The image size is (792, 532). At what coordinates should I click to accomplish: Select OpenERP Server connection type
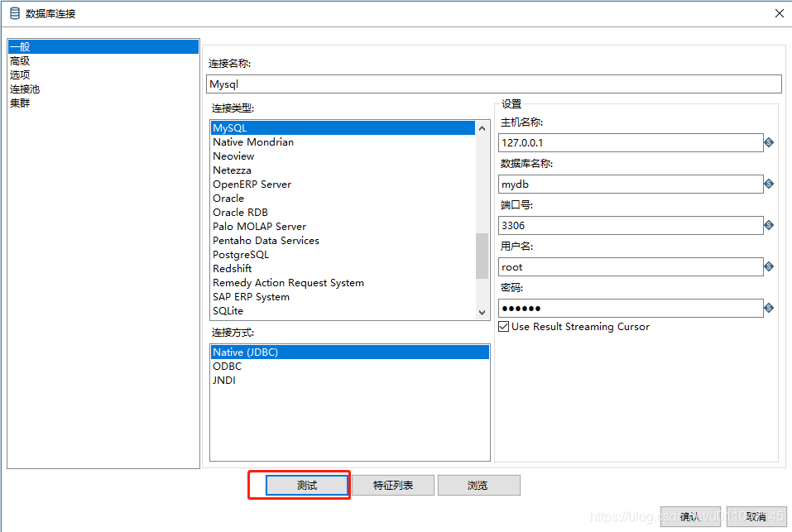click(x=343, y=185)
